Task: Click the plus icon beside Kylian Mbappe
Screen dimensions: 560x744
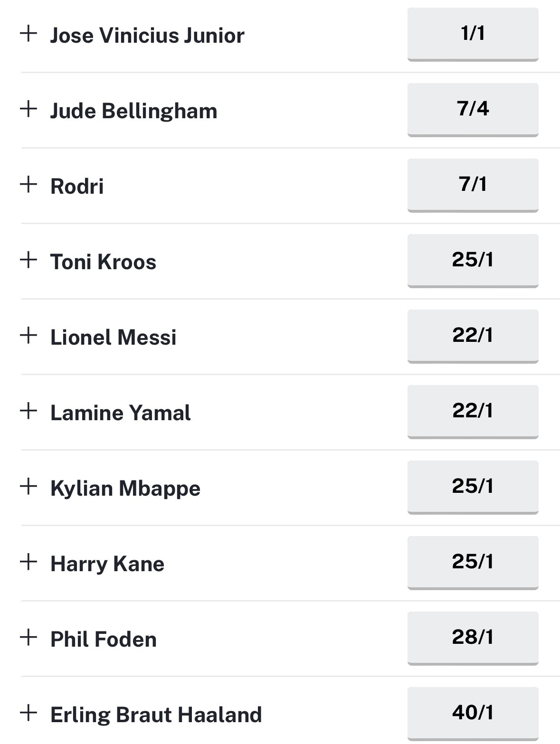Action: [28, 487]
